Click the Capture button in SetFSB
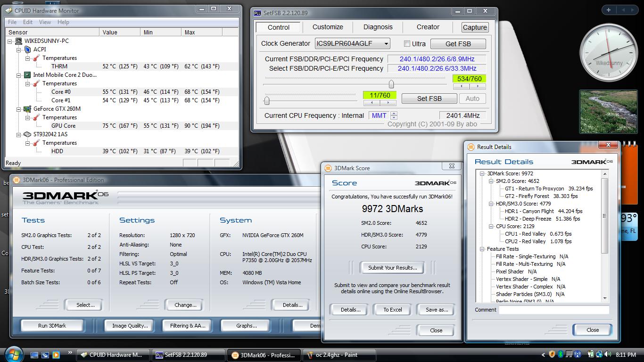The width and height of the screenshot is (644, 362). (x=475, y=27)
